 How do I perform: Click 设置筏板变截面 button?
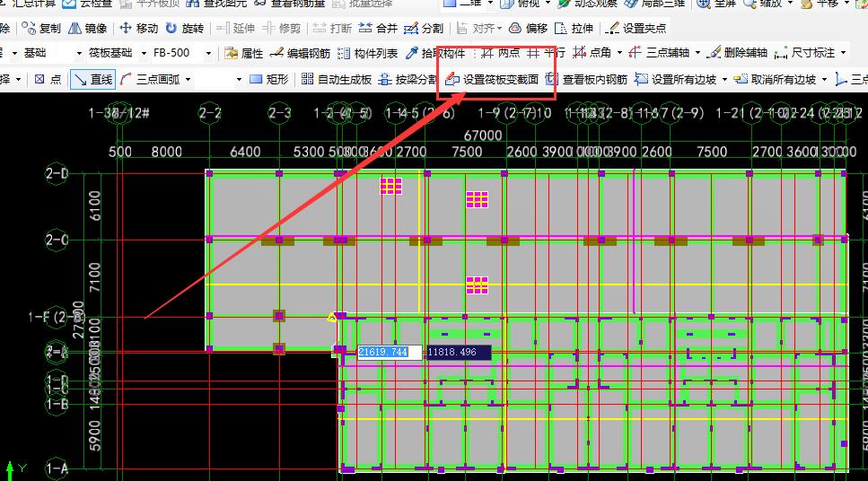pyautogui.click(x=492, y=80)
